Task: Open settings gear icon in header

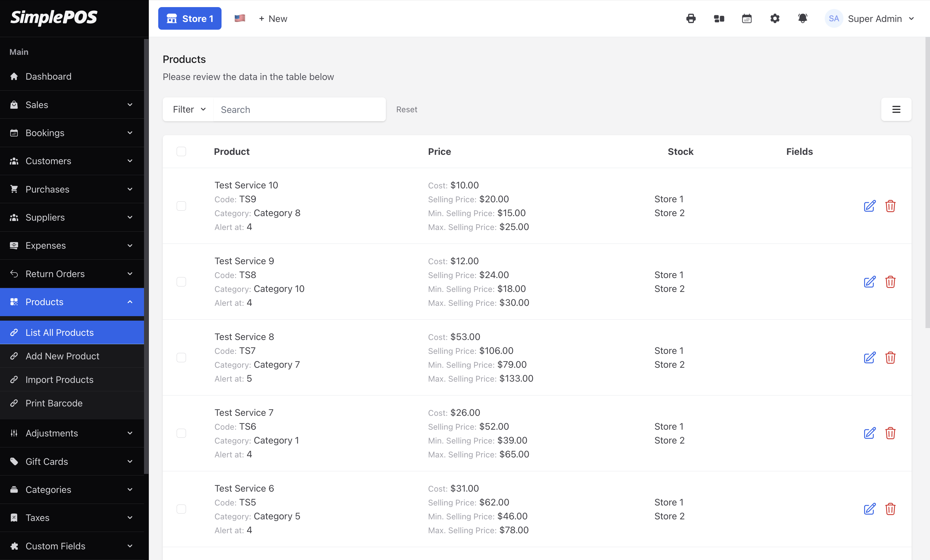Action: point(774,18)
